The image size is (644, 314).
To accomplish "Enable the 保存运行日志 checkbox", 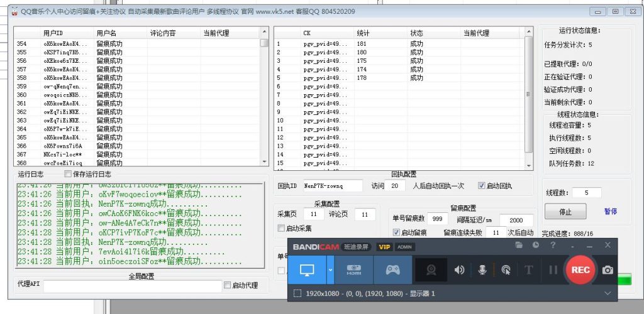I will [x=69, y=174].
